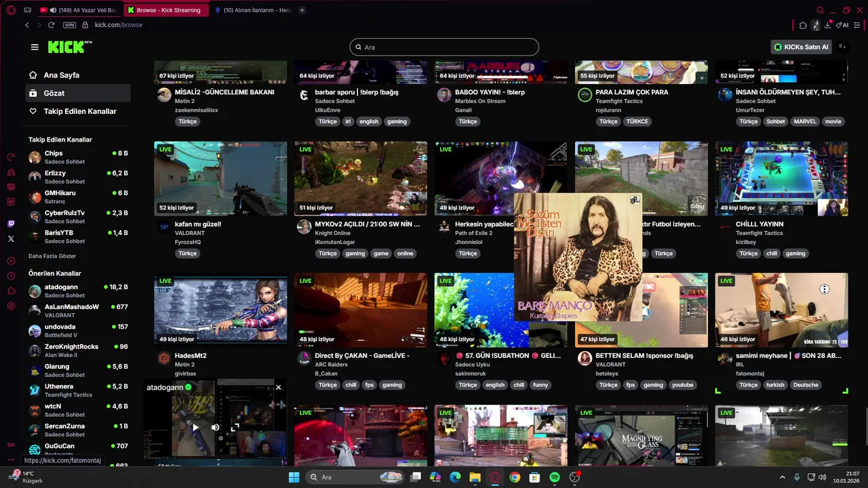This screenshot has height=488, width=868.
Task: Open undovada recommended channel
Action: click(78, 331)
